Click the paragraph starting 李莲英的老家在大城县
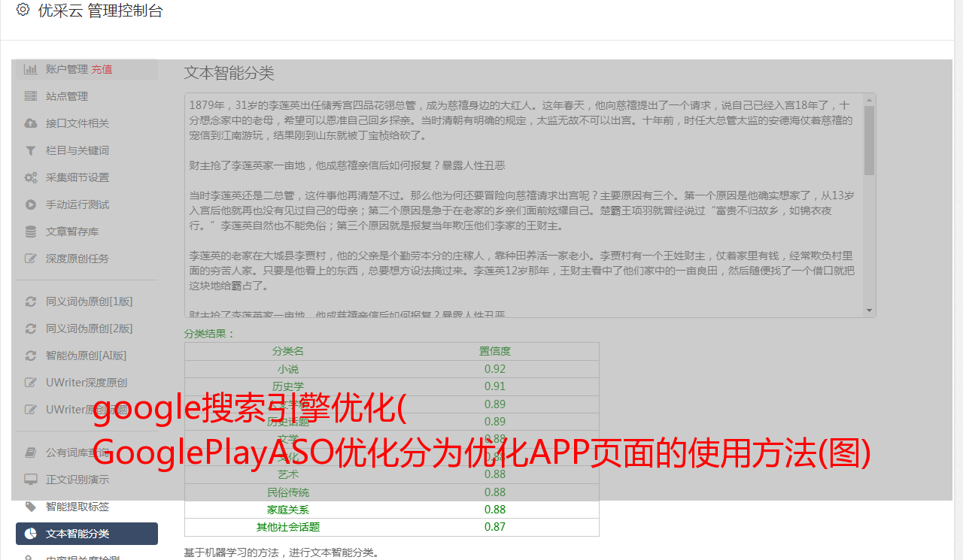The height and width of the screenshot is (560, 963). click(x=521, y=271)
